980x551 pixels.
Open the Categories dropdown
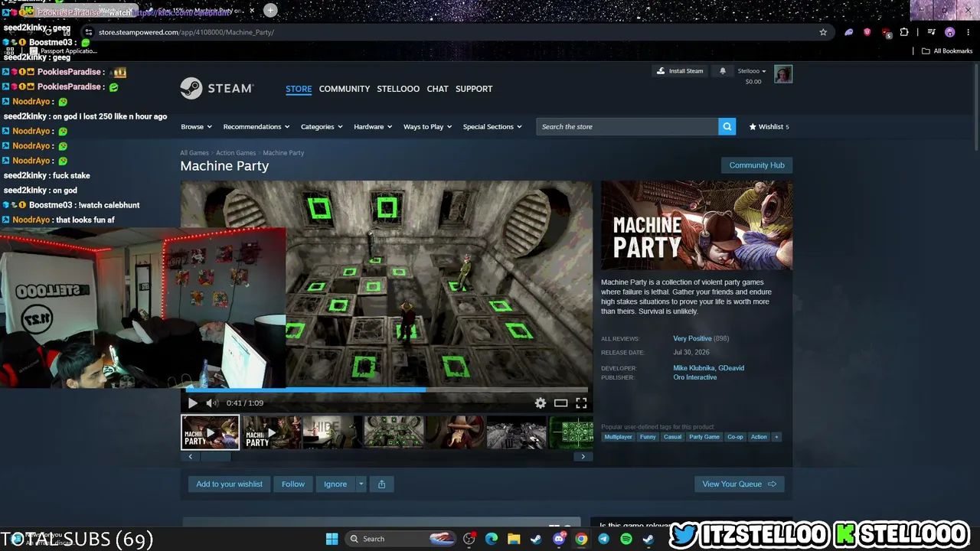pyautogui.click(x=322, y=127)
